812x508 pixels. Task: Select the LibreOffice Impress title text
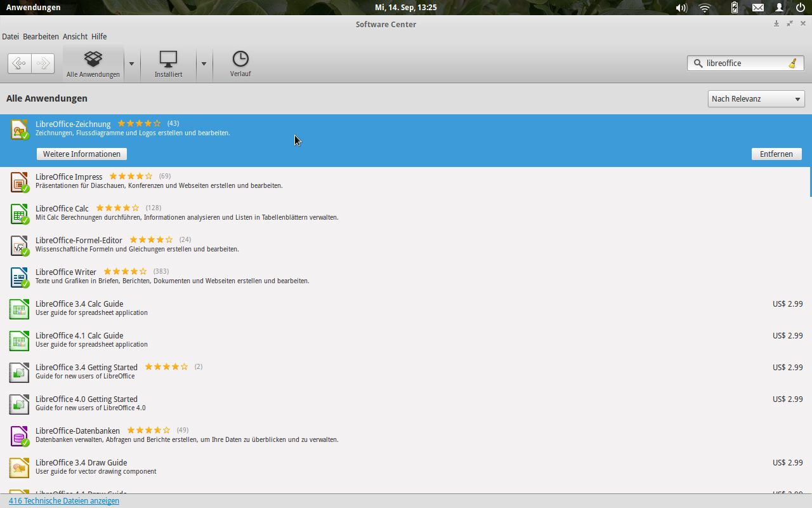coord(69,177)
